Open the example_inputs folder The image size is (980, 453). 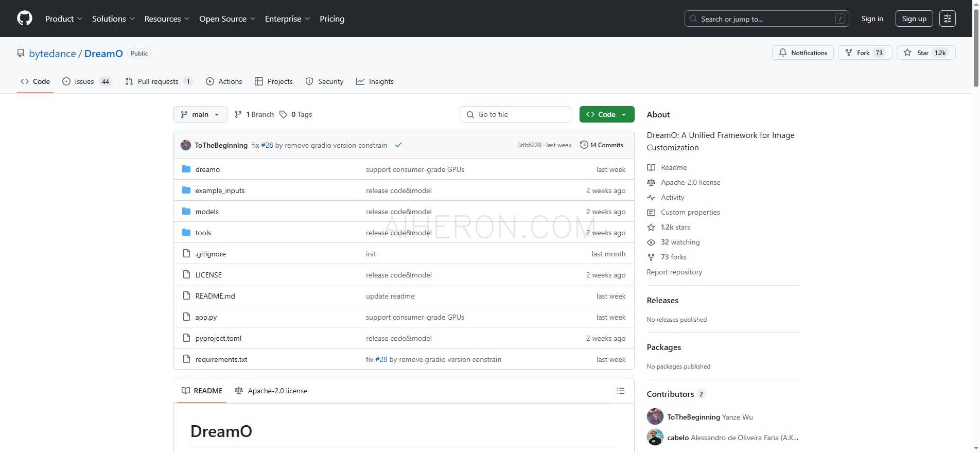[220, 190]
